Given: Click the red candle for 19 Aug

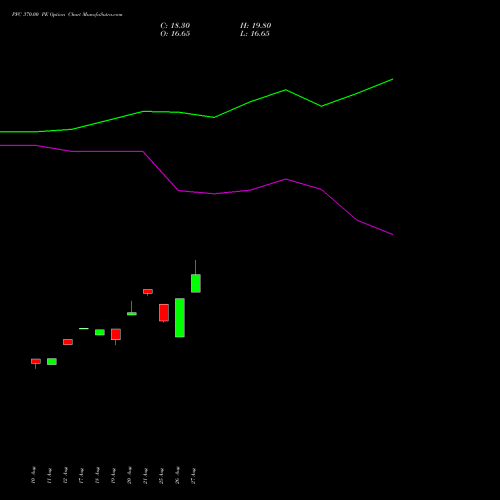Looking at the screenshot, I should [116, 334].
